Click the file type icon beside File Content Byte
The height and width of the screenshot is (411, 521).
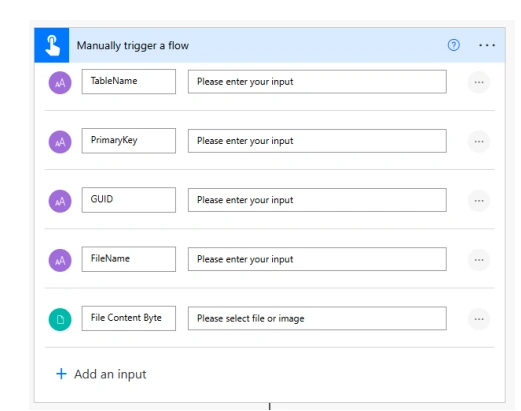(x=60, y=319)
